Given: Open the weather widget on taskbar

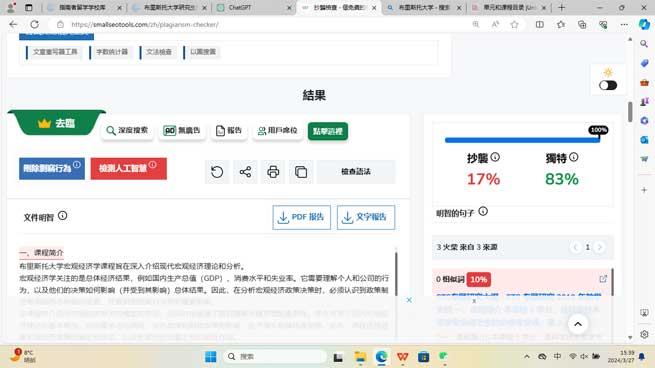Looking at the screenshot, I should point(24,356).
